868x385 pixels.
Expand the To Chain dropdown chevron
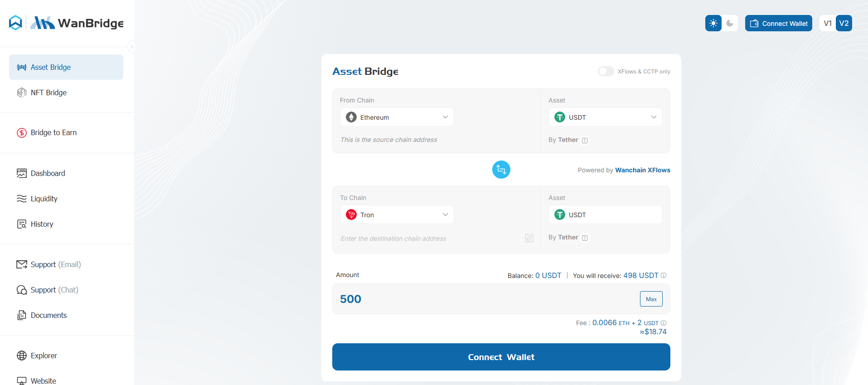[445, 214]
